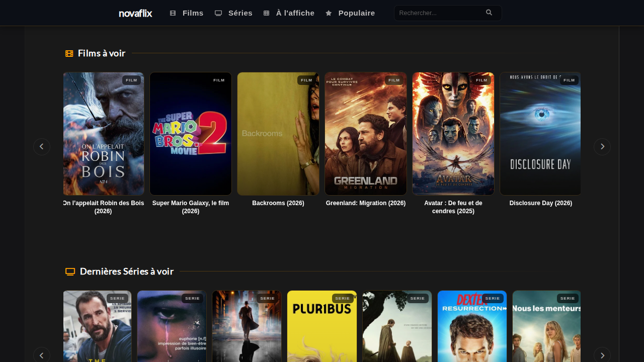
Task: Click title "On l'appelait Robin des Bois (2026)"
Action: (x=104, y=207)
